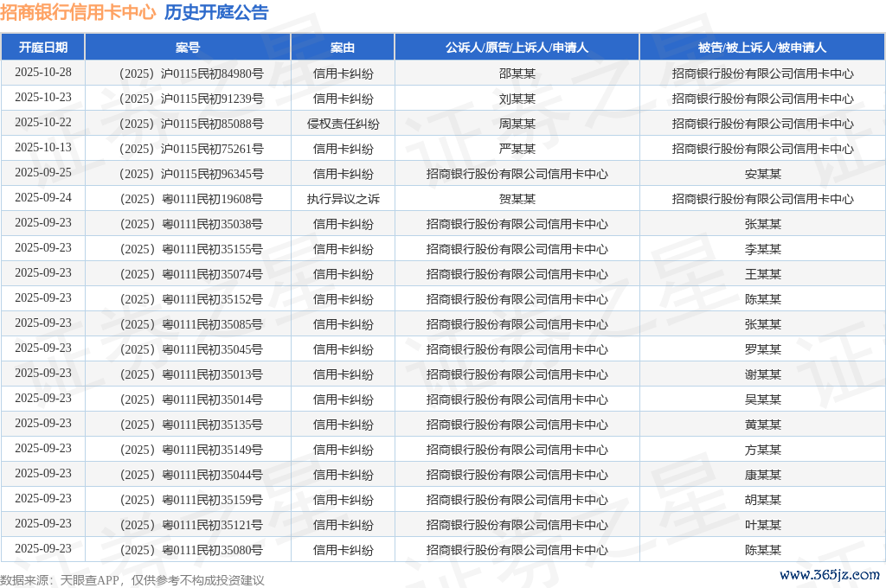Select plaintiff 邵某某 in the first row
The width and height of the screenshot is (886, 588).
pos(517,73)
